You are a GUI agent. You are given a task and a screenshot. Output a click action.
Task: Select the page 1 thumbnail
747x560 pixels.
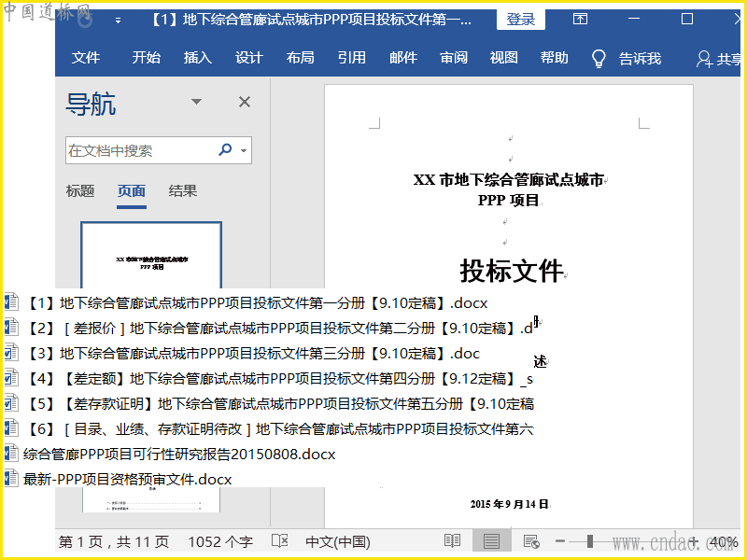tap(151, 255)
